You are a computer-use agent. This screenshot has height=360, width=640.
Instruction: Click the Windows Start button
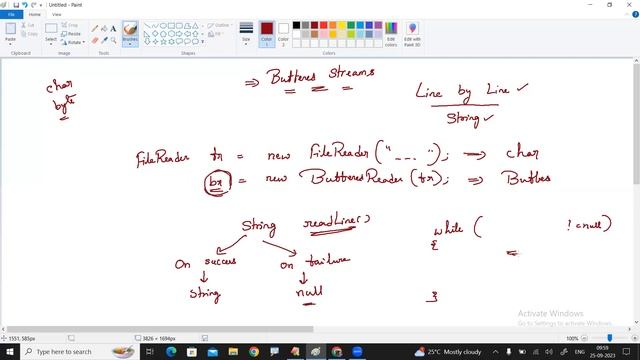pos(9,351)
